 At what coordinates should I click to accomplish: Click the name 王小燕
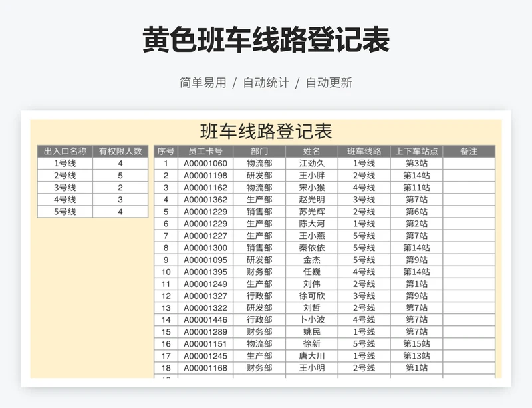click(312, 236)
